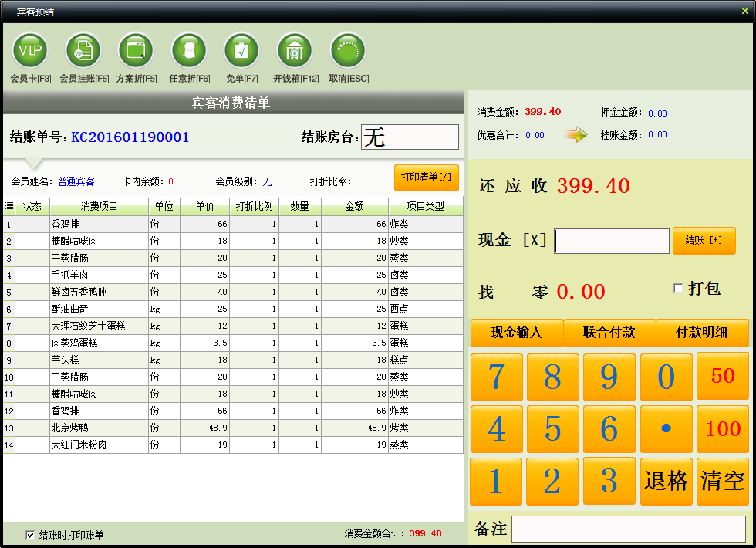This screenshot has width=756, height=548.
Task: Click the 打印清单[/] button
Action: click(x=426, y=178)
